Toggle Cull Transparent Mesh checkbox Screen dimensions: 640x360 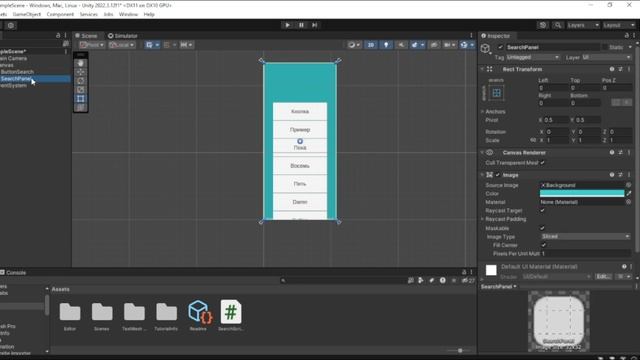(542, 163)
